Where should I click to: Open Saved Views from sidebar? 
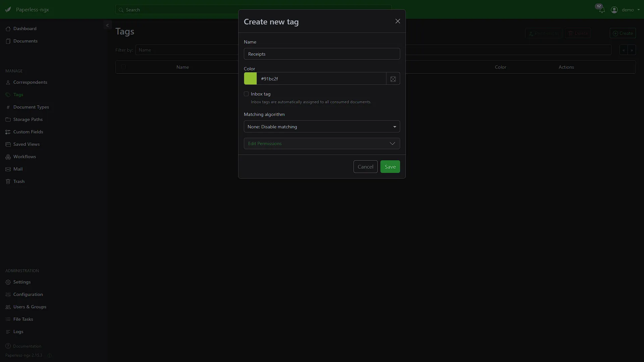[x=26, y=144]
